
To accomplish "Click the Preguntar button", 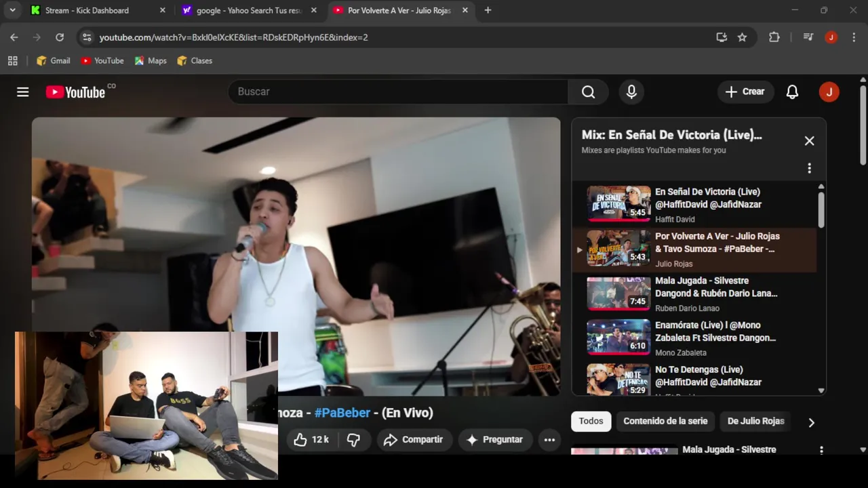I will 494,440.
